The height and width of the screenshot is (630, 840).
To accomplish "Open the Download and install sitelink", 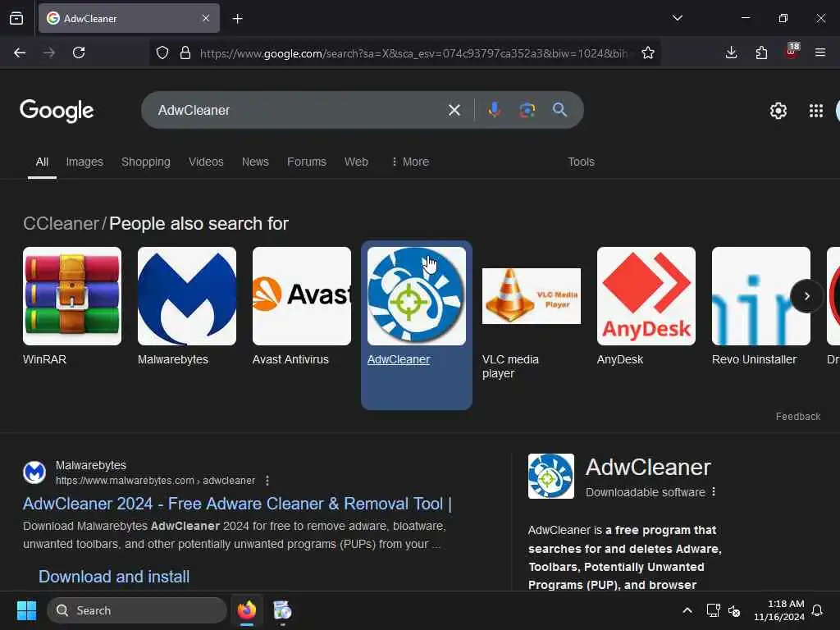I will coord(114,577).
